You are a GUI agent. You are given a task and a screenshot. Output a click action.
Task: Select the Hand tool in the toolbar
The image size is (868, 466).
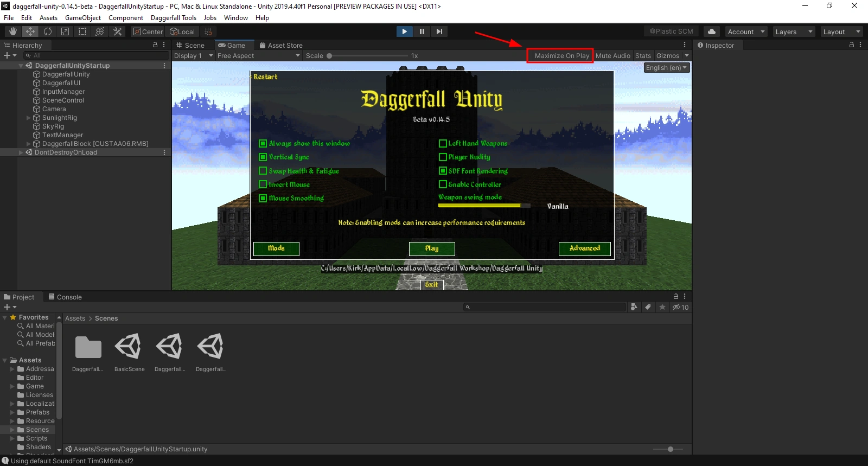13,31
